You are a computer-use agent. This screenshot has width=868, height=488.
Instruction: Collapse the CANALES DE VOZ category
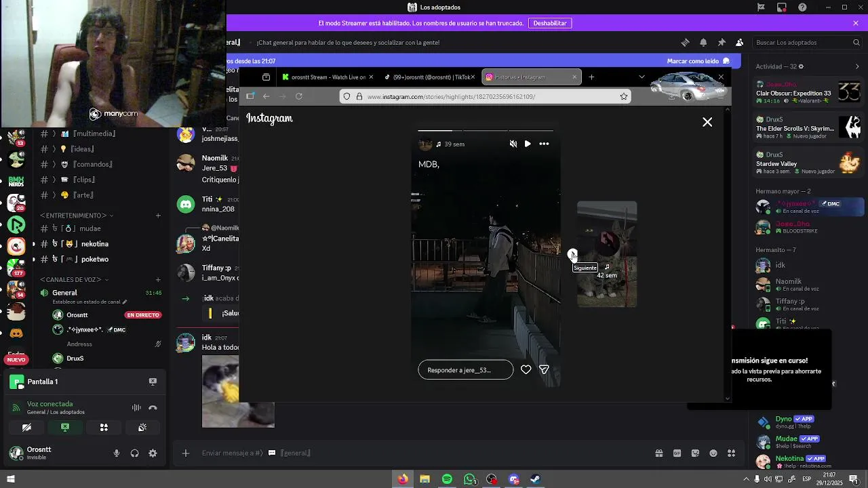[74, 279]
